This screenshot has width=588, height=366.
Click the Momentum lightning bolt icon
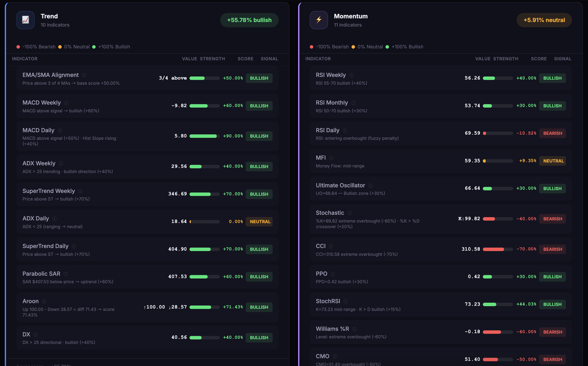click(319, 20)
